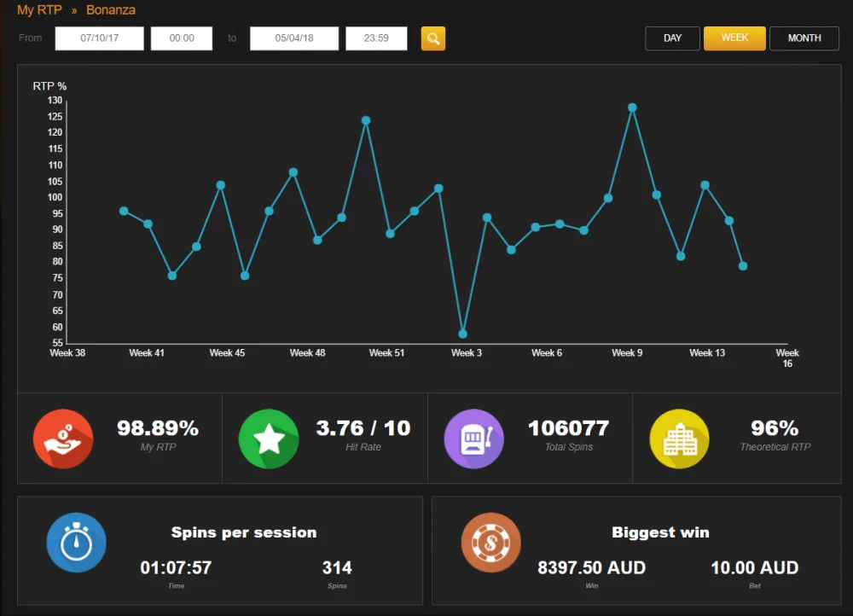Click the 8397.50 AUD win amount

(591, 568)
